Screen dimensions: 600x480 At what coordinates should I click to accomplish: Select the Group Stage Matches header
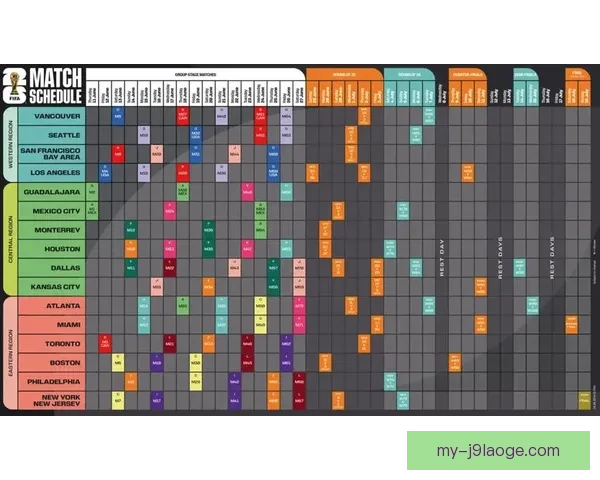(x=196, y=74)
